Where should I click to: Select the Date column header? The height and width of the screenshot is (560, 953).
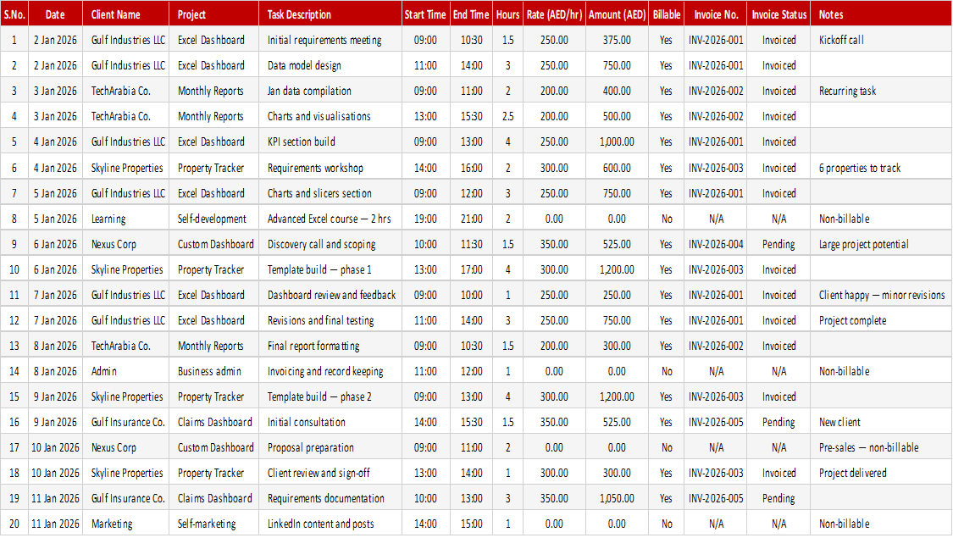55,14
